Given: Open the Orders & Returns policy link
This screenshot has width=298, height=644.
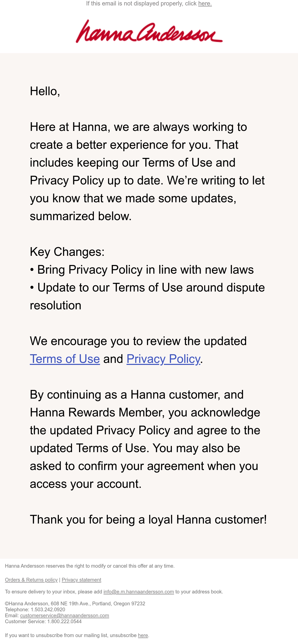Looking at the screenshot, I should pyautogui.click(x=31, y=580).
